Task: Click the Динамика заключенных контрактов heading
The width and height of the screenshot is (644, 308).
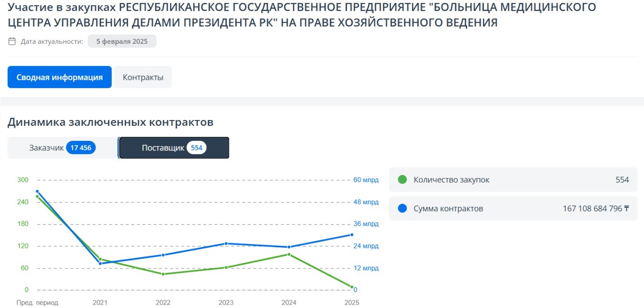Action: [x=110, y=122]
